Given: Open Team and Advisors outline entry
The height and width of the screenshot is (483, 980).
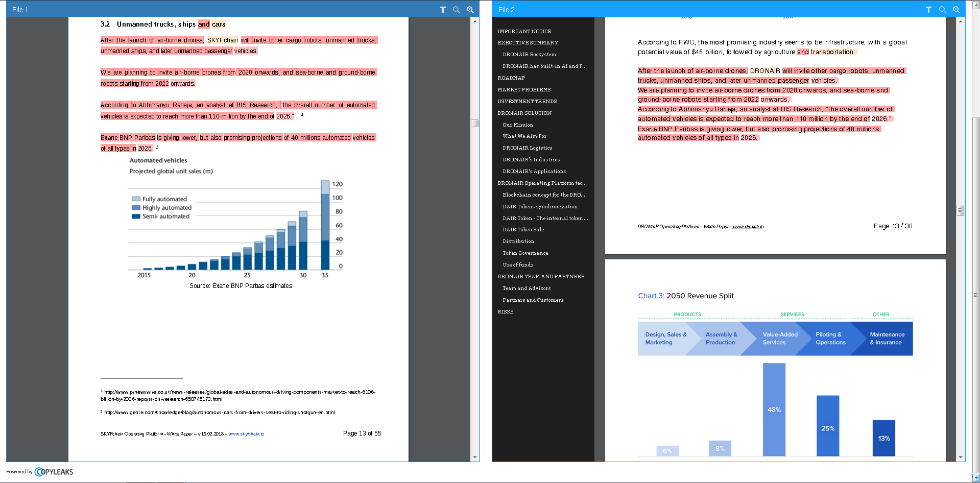Looking at the screenshot, I should click(527, 288).
